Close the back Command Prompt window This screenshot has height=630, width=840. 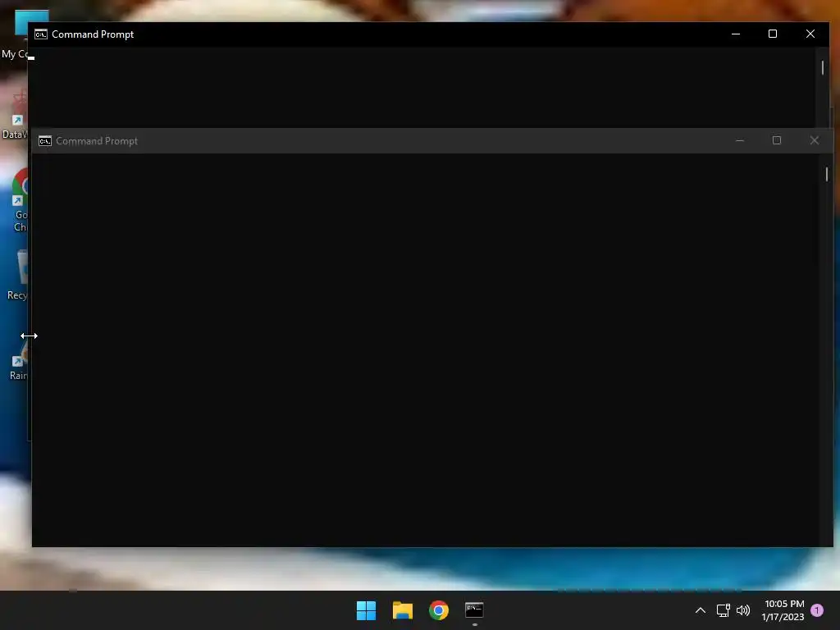[810, 34]
